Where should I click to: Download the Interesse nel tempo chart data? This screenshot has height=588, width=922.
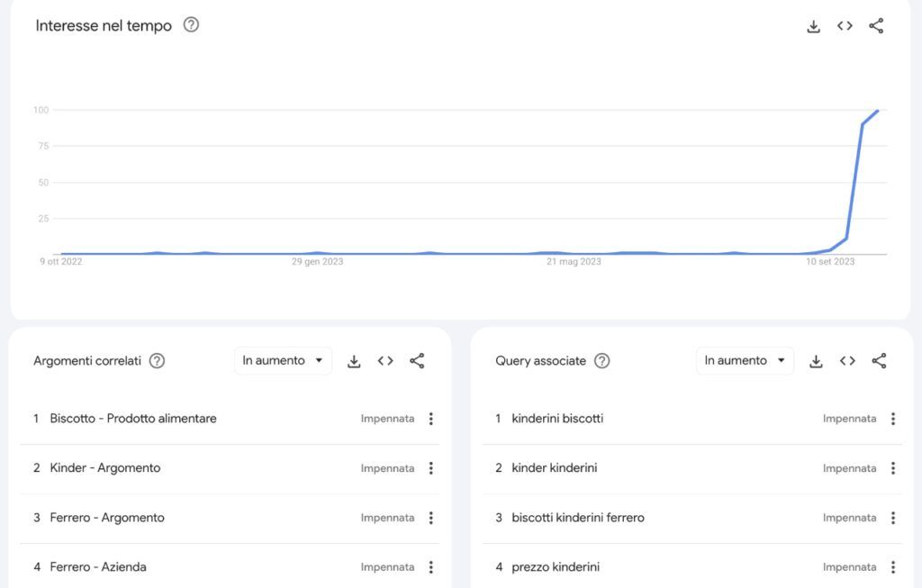(x=813, y=26)
